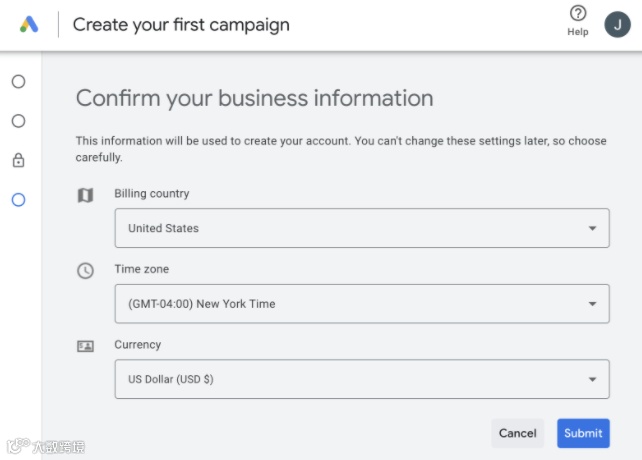
Task: Cancel the business information form
Action: [517, 433]
